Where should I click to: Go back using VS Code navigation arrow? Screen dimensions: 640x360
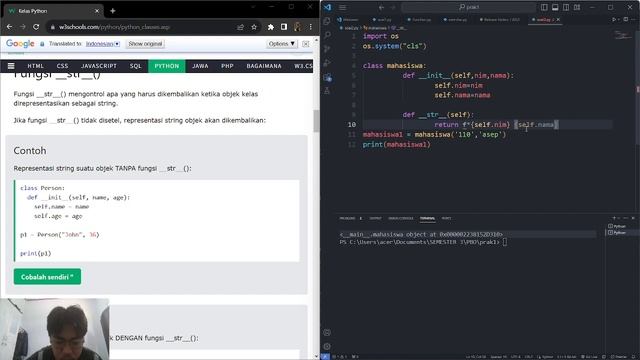click(381, 7)
